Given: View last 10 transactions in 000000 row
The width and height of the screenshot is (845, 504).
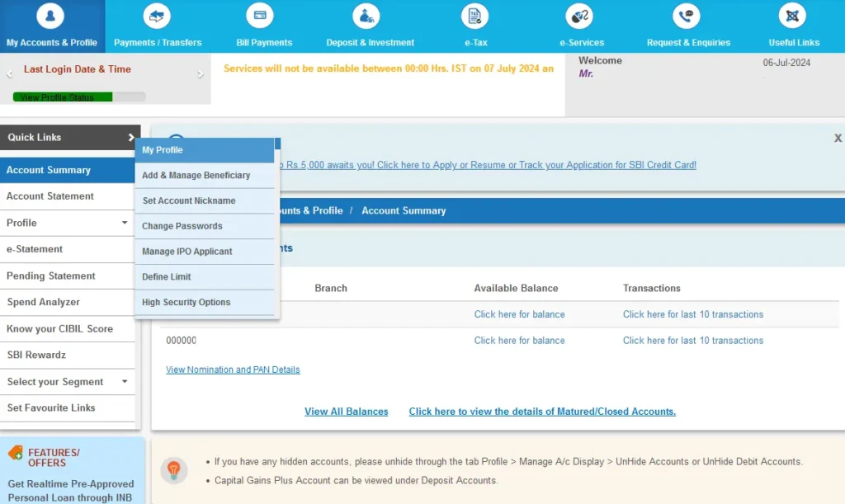Looking at the screenshot, I should [x=693, y=341].
